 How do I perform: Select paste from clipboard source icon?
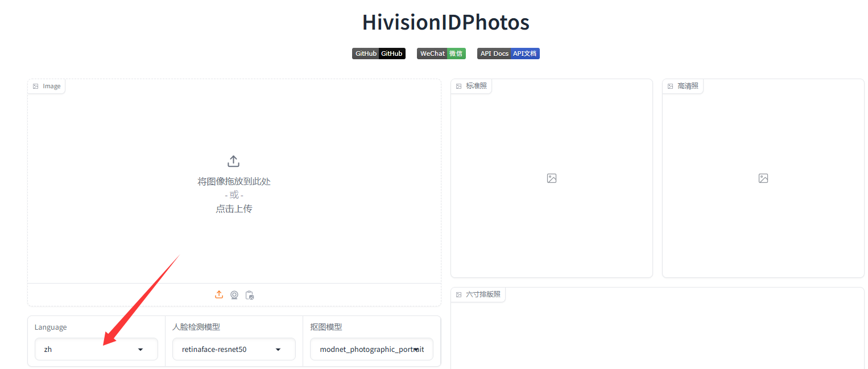[250, 295]
